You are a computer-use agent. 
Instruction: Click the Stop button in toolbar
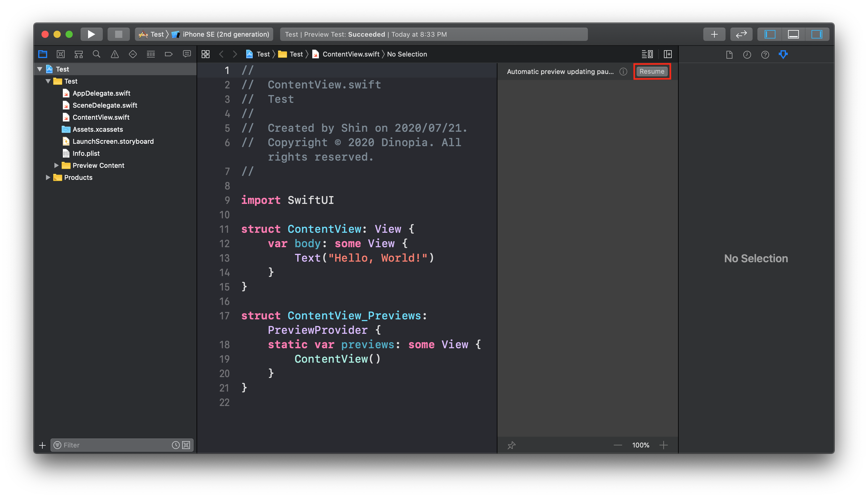coord(118,34)
